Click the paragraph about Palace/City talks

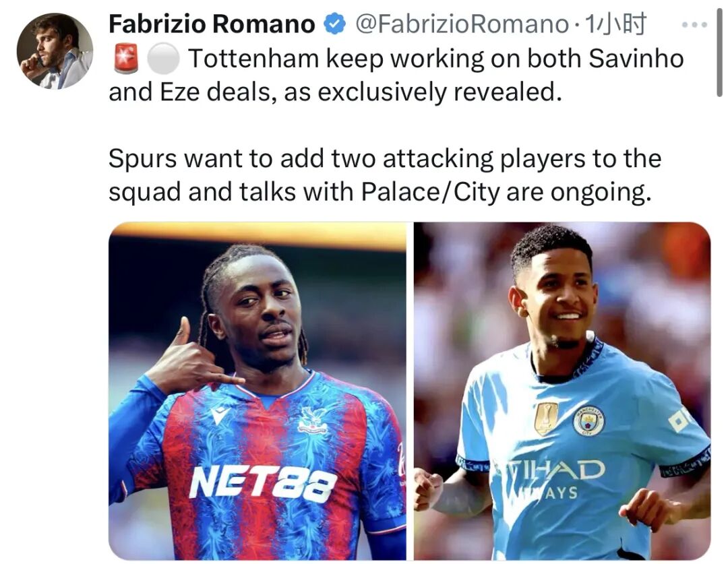(x=385, y=175)
